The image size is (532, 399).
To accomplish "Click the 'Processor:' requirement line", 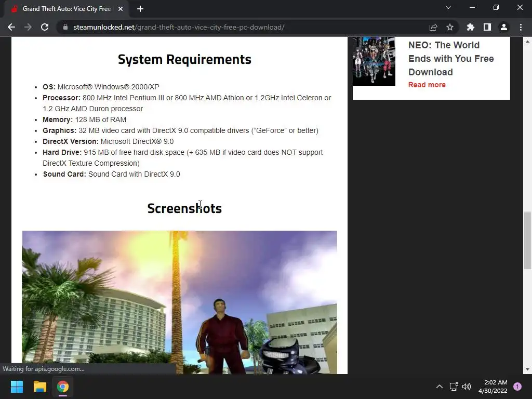I will click(x=187, y=103).
